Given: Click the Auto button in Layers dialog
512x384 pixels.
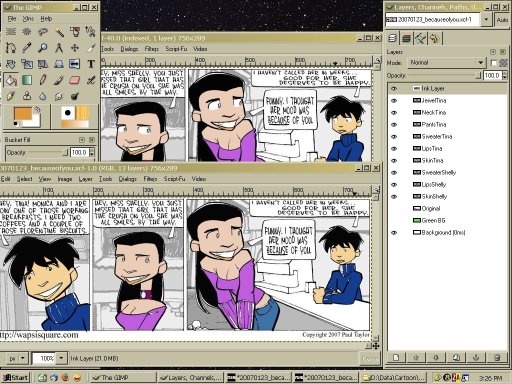Looking at the screenshot, I should [x=502, y=20].
